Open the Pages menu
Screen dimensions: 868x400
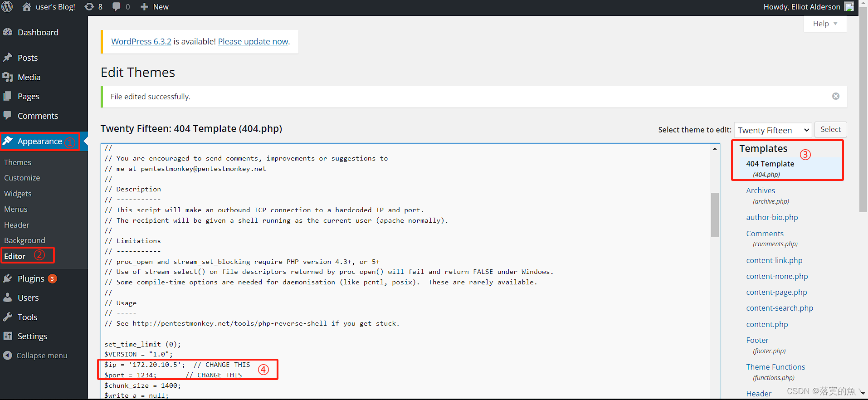pos(29,96)
